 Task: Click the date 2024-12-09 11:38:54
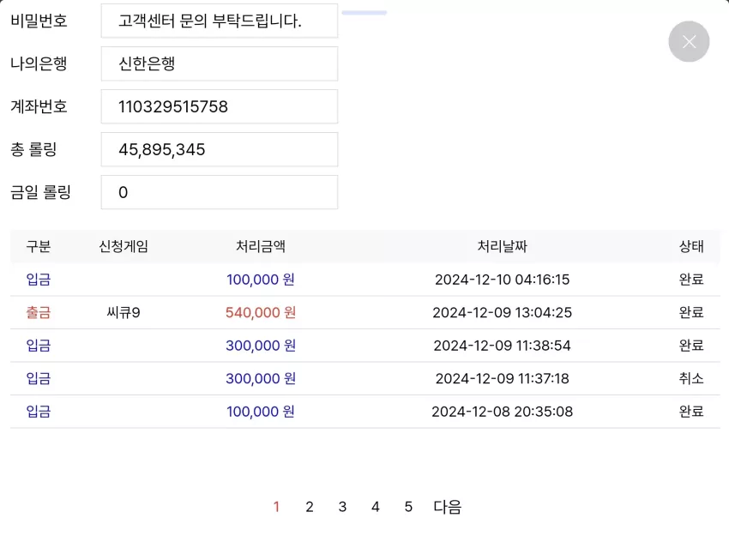(502, 346)
